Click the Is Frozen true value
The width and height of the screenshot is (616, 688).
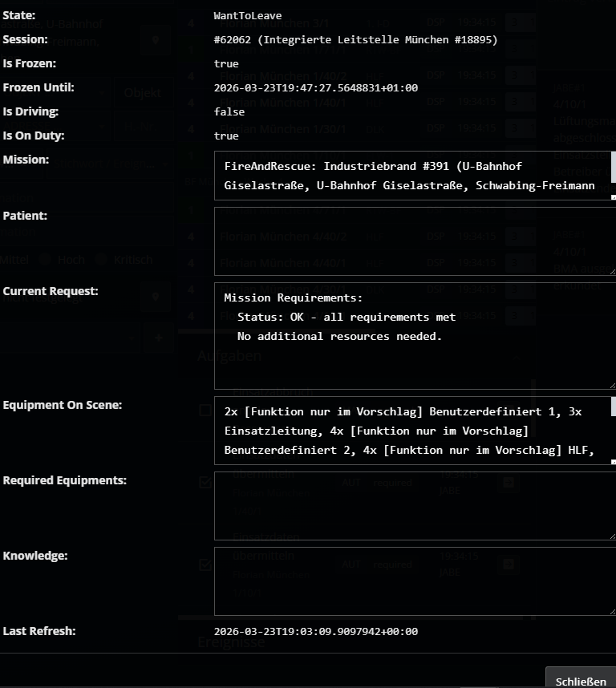point(226,63)
